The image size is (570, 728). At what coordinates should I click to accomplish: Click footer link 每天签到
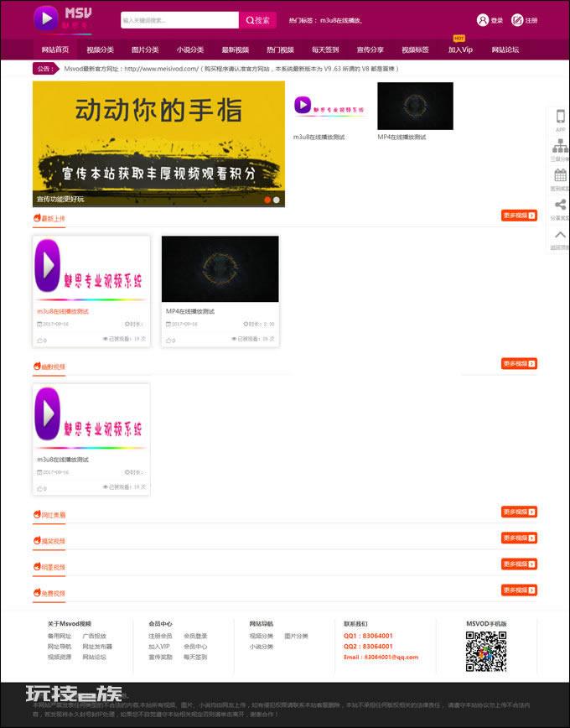click(195, 657)
